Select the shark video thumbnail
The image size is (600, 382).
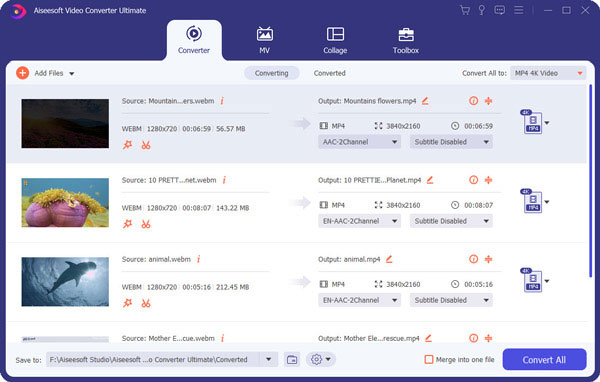click(x=65, y=281)
